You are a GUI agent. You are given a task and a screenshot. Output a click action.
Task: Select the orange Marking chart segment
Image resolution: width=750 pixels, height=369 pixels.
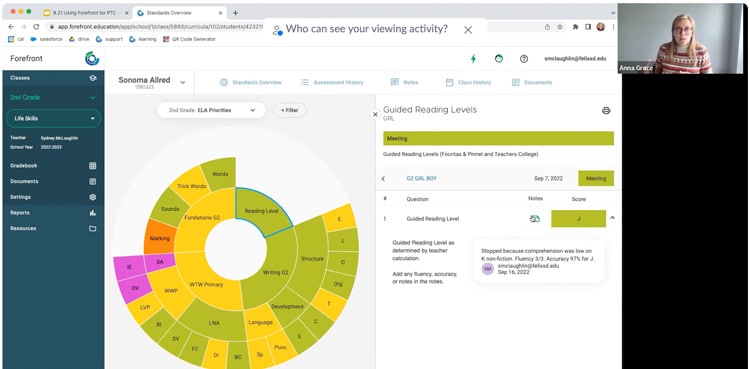[159, 237]
